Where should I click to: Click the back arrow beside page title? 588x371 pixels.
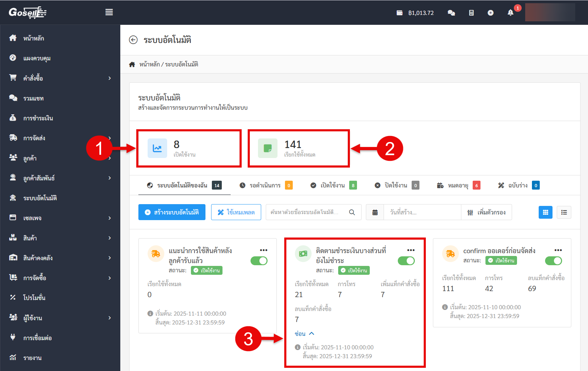pyautogui.click(x=133, y=40)
